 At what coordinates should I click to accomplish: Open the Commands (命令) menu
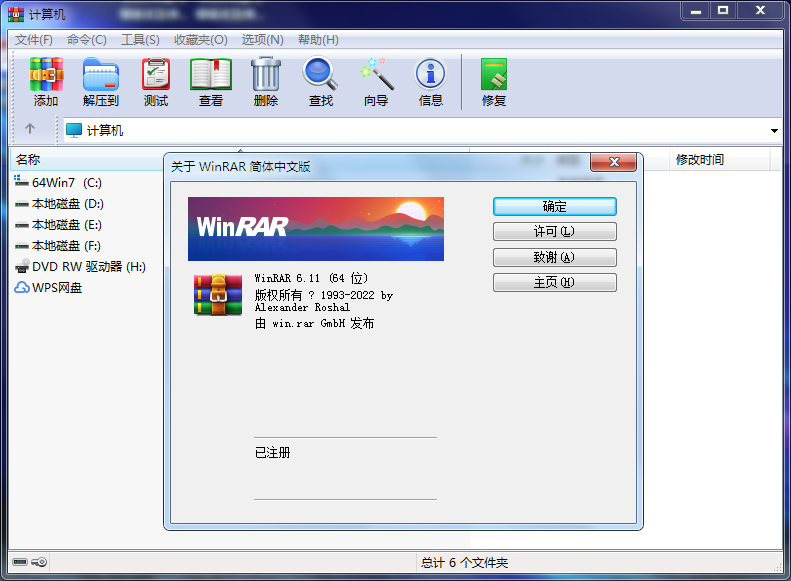(86, 39)
